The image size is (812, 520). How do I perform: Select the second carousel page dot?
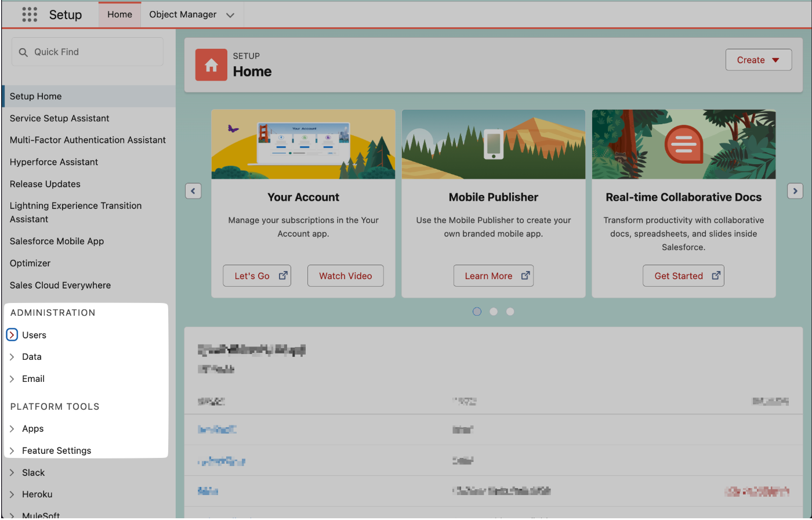click(494, 312)
